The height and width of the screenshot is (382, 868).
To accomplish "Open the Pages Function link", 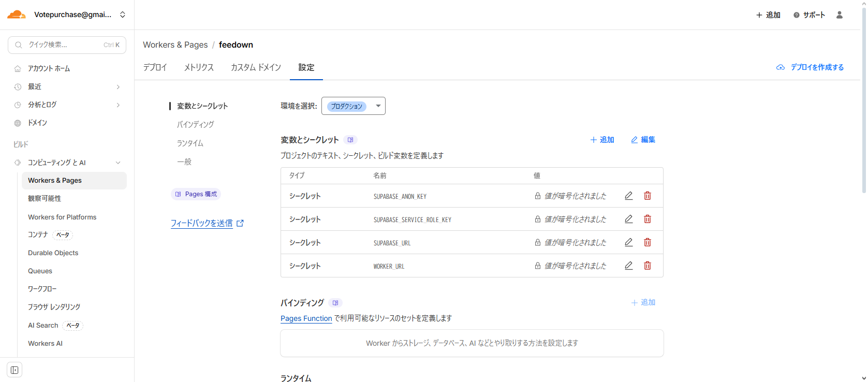I will click(x=306, y=318).
